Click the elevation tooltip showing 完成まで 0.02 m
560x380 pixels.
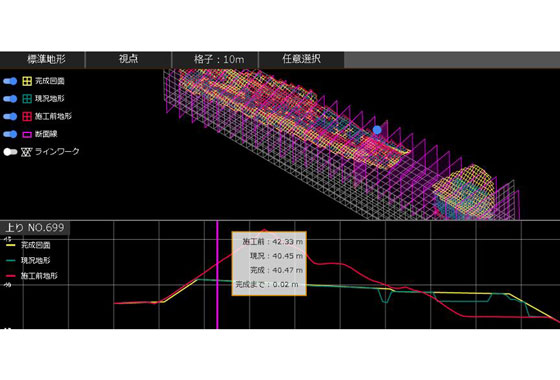[269, 264]
